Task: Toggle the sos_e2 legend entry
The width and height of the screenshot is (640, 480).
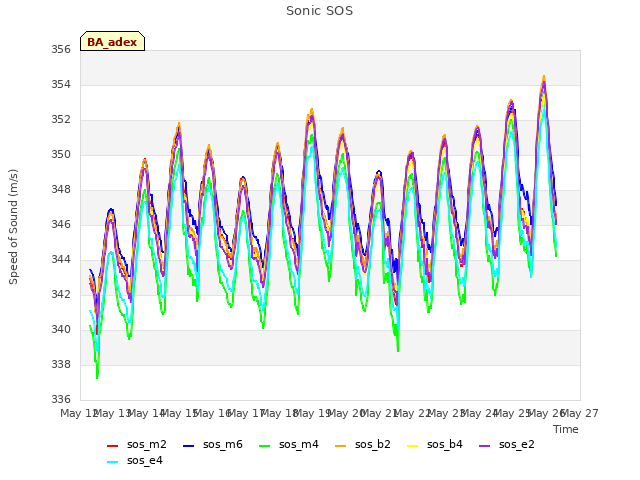Action: pos(507,444)
